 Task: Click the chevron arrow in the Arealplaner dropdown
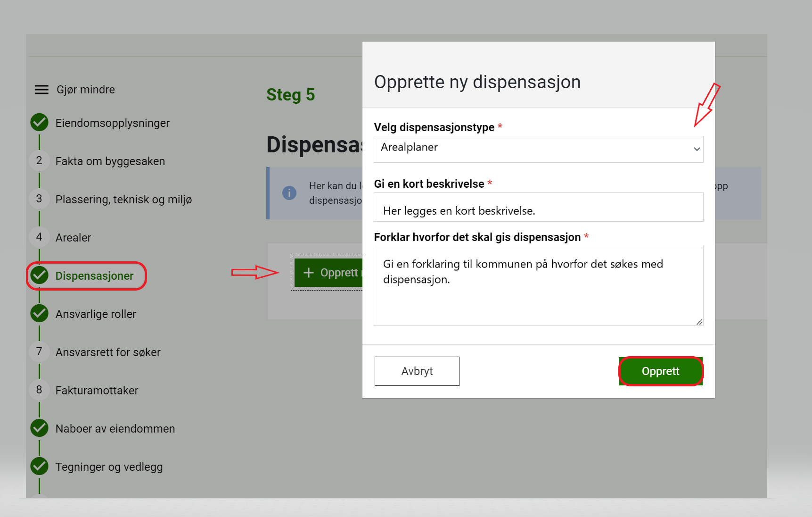(696, 149)
